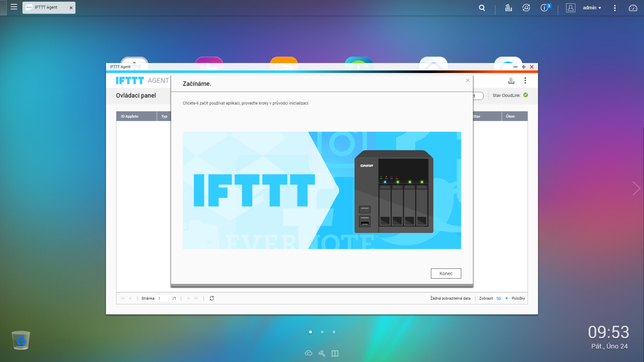This screenshot has width=644, height=362.
Task: Minimize the IFTTT Agent window
Action: pos(515,67)
